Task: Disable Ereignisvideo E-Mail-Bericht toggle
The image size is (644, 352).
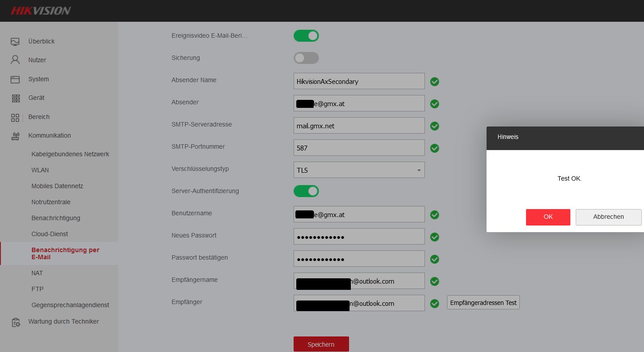Action: (306, 36)
